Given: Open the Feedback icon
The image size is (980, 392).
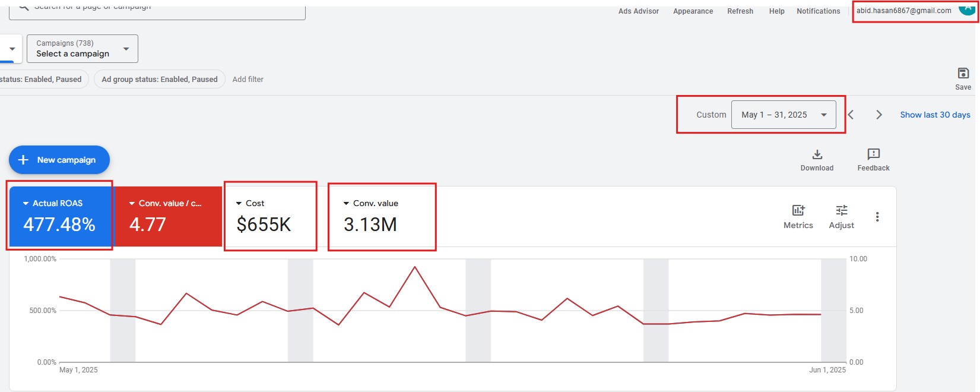Looking at the screenshot, I should (x=873, y=154).
